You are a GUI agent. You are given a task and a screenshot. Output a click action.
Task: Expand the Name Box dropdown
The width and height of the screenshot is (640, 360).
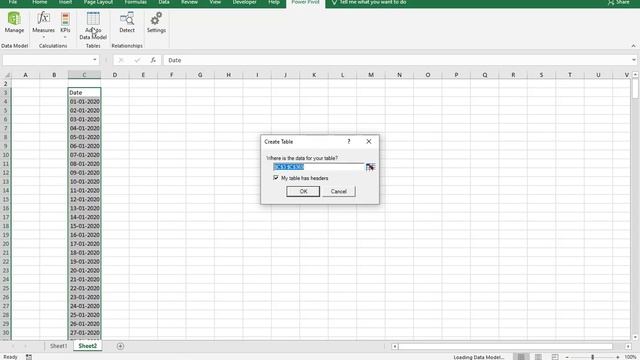point(95,60)
